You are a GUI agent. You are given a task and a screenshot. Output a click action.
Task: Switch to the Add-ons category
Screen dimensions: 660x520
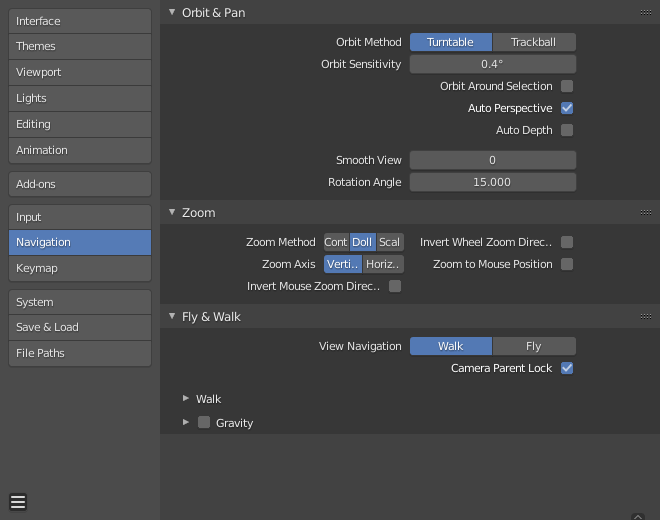[x=80, y=184]
